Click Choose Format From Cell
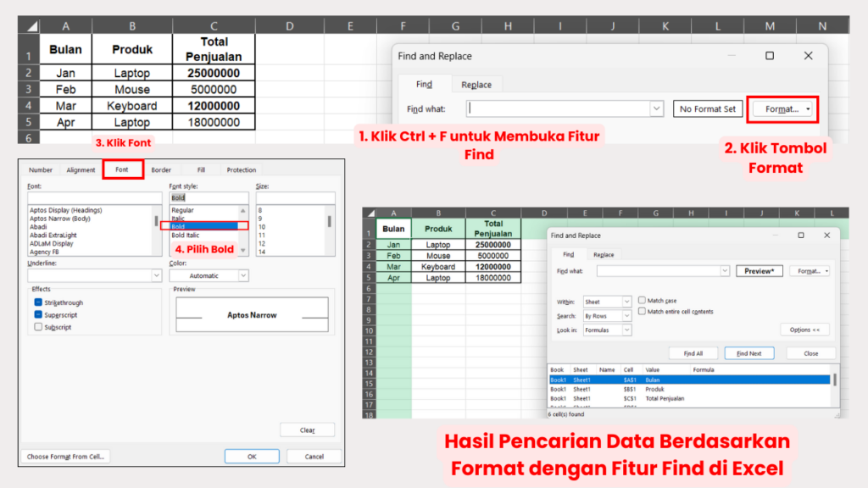Image resolution: width=868 pixels, height=488 pixels. [65, 456]
